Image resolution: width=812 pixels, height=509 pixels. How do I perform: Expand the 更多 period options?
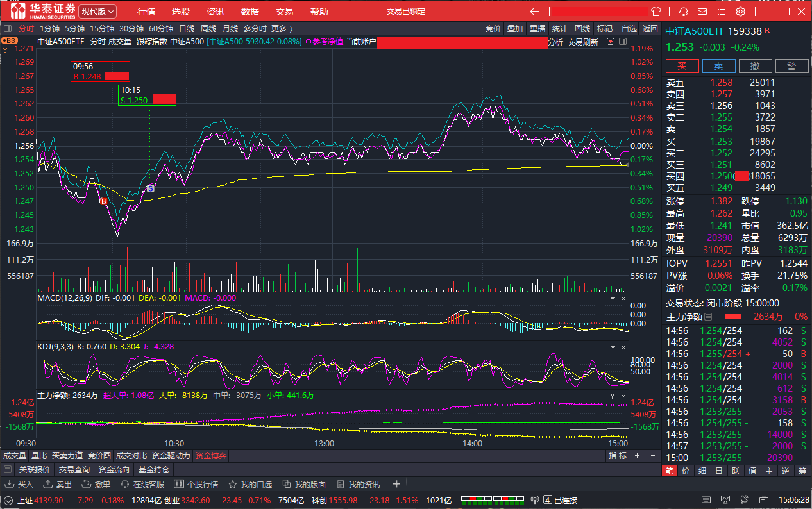coord(282,28)
